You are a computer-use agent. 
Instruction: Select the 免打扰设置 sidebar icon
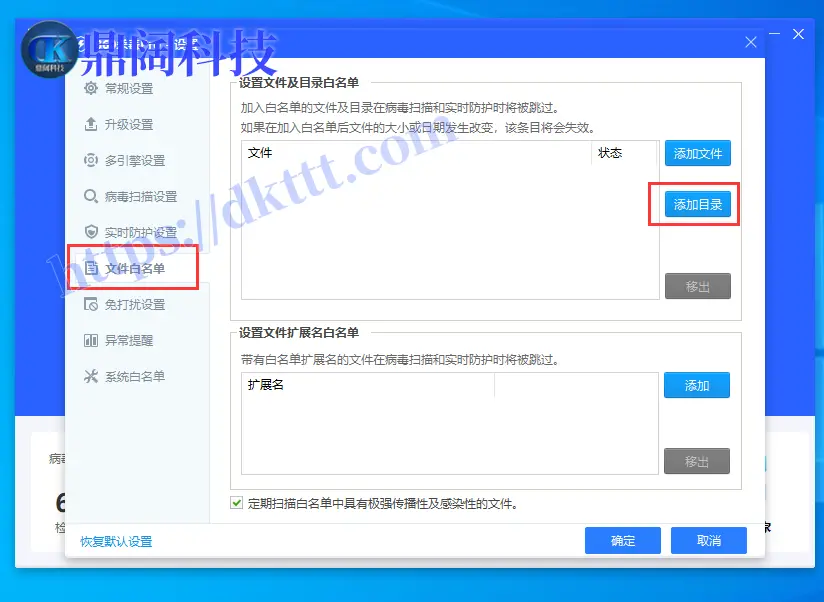[92, 304]
